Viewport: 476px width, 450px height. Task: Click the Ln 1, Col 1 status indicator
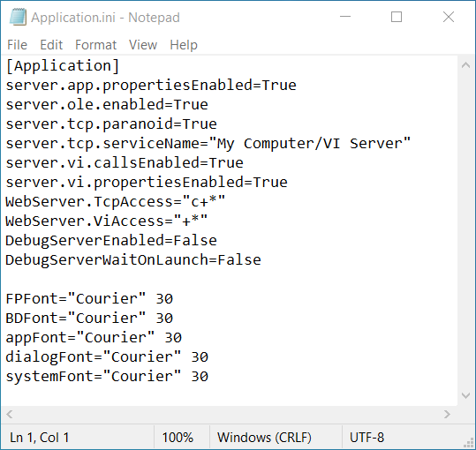(40, 438)
